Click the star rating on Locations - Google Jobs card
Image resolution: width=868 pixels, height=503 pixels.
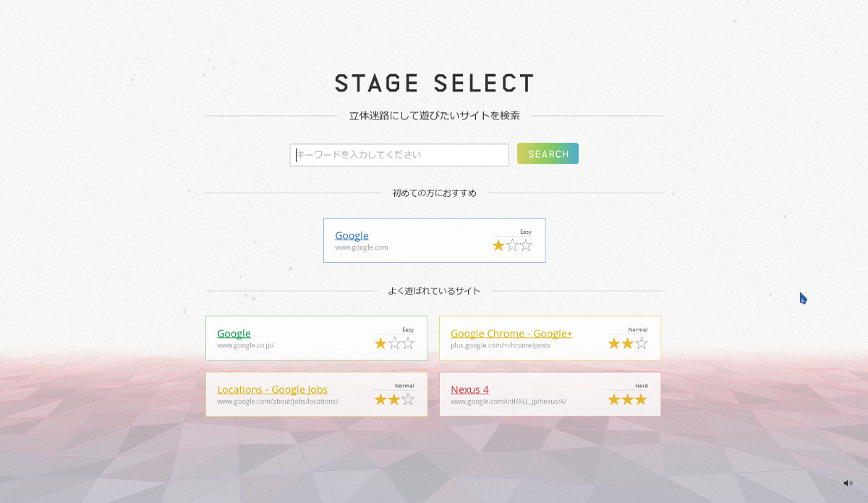(394, 400)
